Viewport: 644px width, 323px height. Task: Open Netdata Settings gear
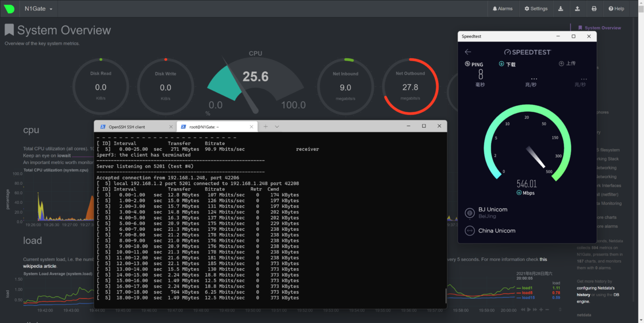tap(536, 9)
